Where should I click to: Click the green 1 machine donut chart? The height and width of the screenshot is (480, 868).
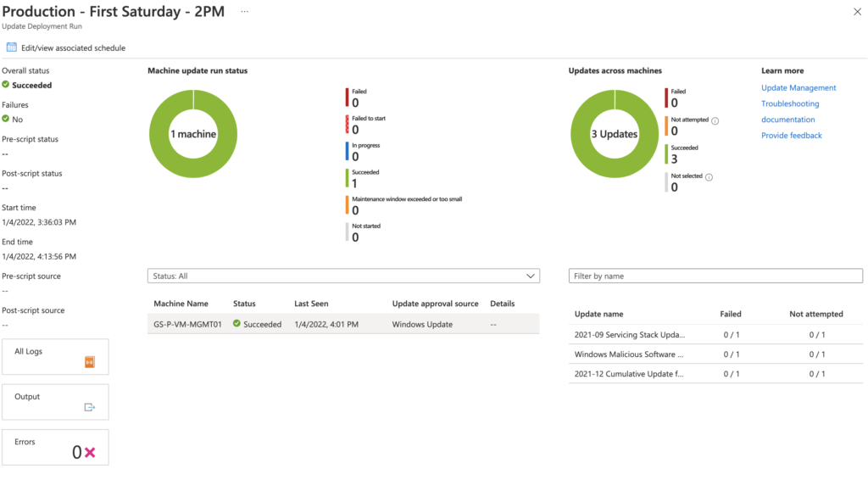click(193, 134)
